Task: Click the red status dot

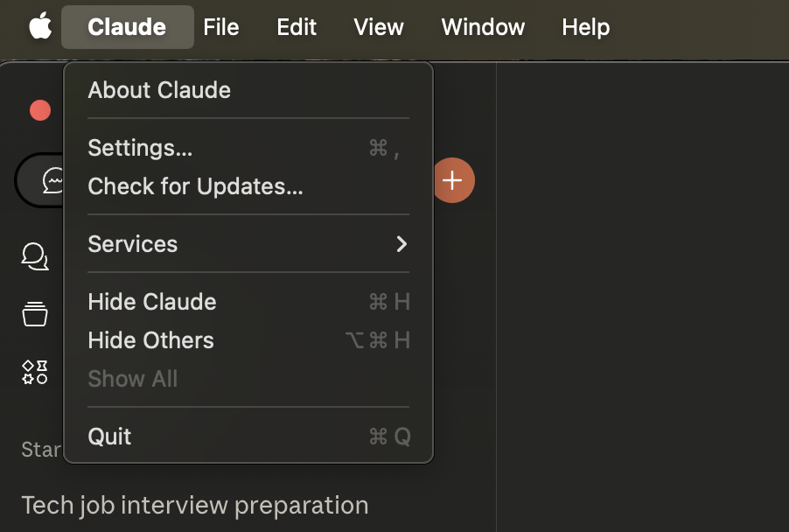Action: pyautogui.click(x=39, y=110)
